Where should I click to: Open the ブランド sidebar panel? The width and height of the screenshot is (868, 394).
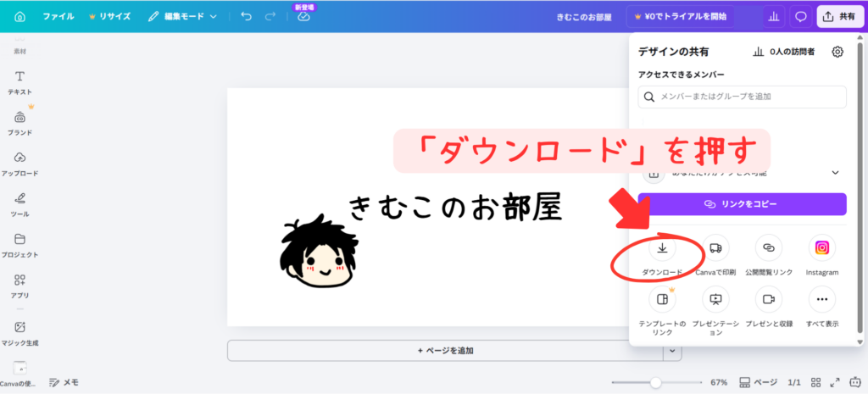pyautogui.click(x=20, y=124)
